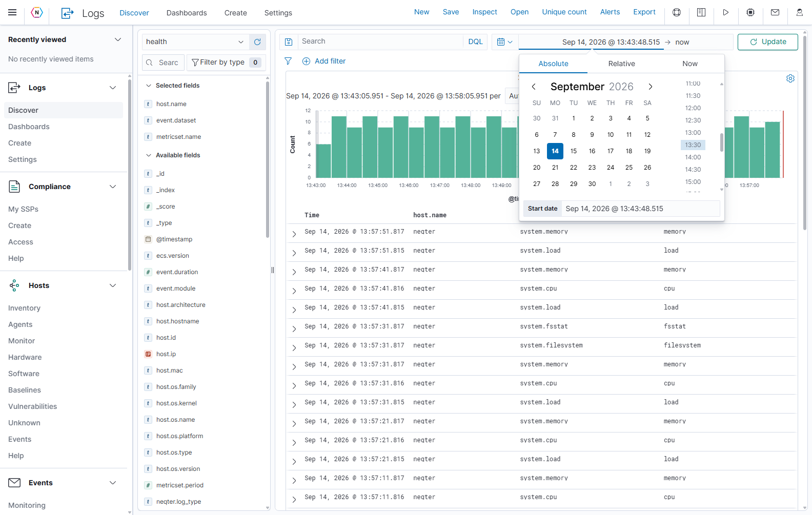This screenshot has width=812, height=515.
Task: Expand the system.fsstat log row
Action: [294, 328]
